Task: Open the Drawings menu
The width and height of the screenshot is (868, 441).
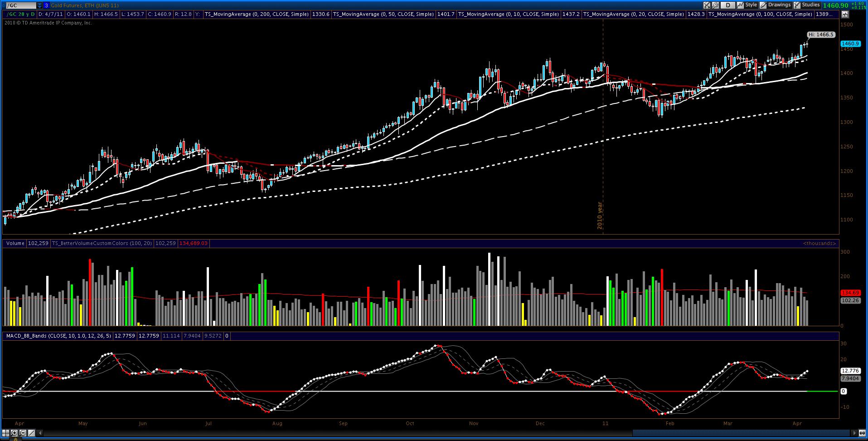Action: coord(775,5)
